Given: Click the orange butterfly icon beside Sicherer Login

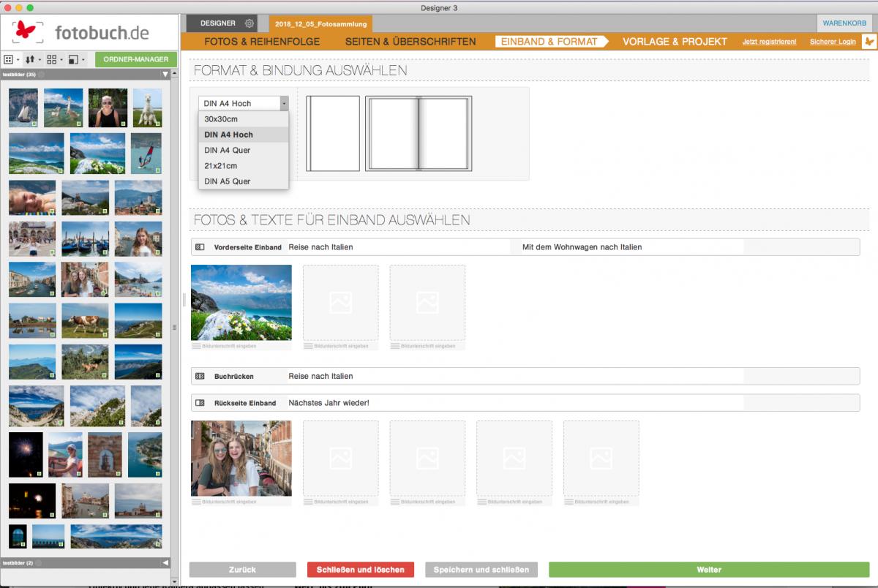Looking at the screenshot, I should coord(869,42).
